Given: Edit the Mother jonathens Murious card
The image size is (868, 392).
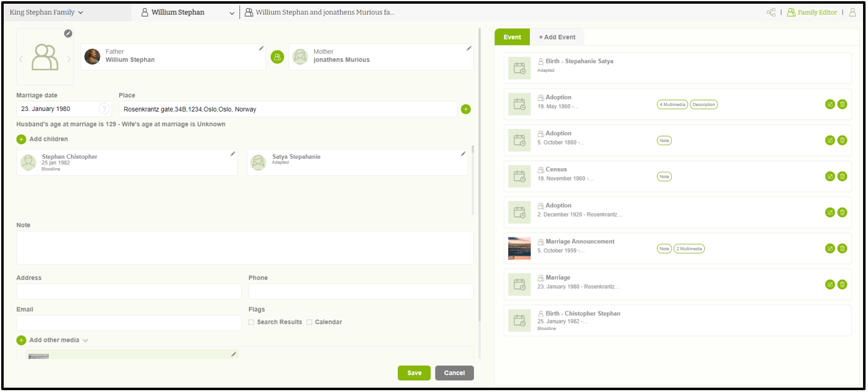Looking at the screenshot, I should click(x=469, y=48).
